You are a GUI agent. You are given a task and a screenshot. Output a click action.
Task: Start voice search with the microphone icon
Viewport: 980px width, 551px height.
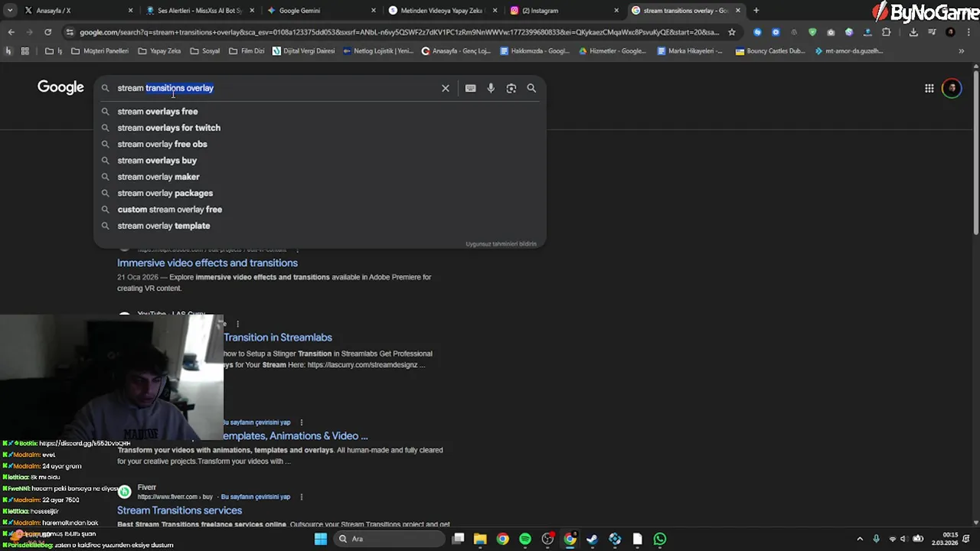491,88
